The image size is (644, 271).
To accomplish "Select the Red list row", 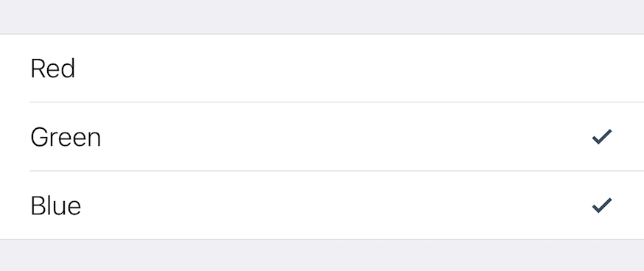I will pyautogui.click(x=322, y=68).
